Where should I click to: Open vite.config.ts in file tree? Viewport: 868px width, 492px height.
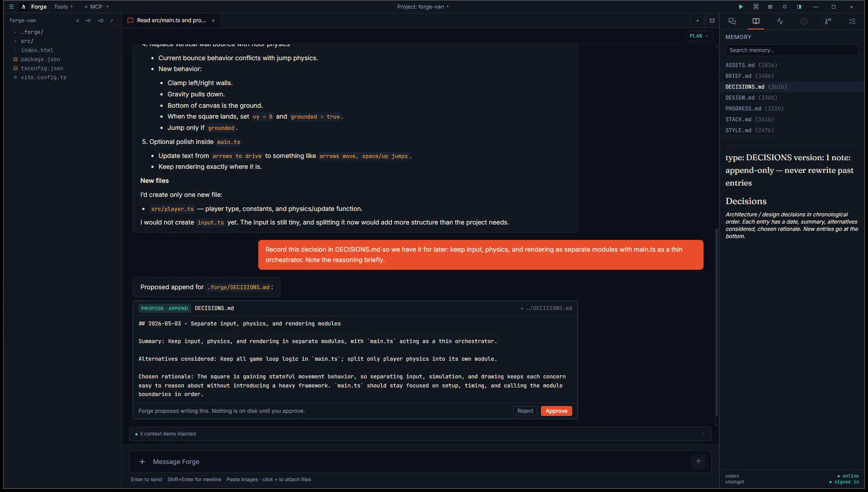coord(43,77)
